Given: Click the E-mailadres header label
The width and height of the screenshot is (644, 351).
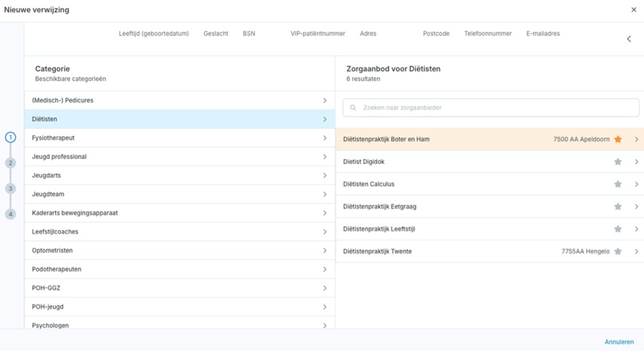Looking at the screenshot, I should [x=543, y=34].
